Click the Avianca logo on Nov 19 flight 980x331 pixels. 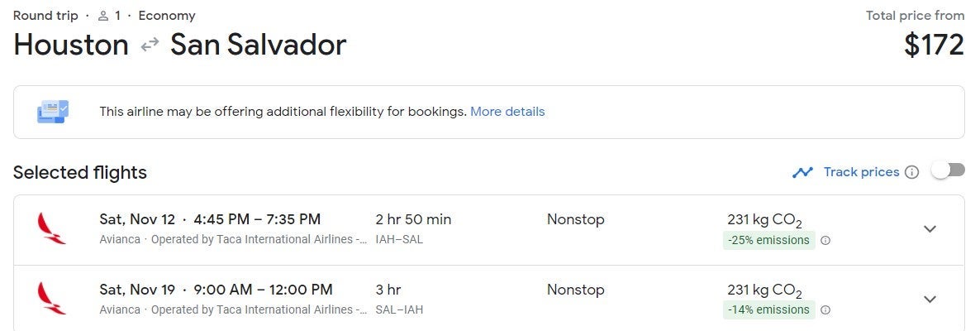pyautogui.click(x=51, y=299)
